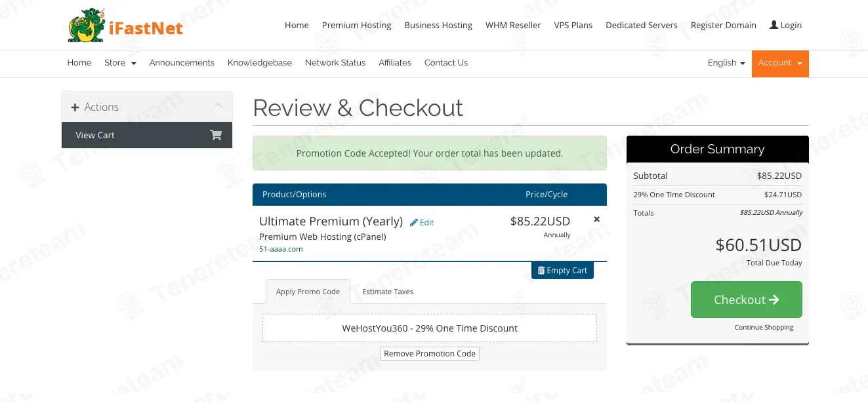
Task: Click the Login link with user icon
Action: [x=786, y=26]
